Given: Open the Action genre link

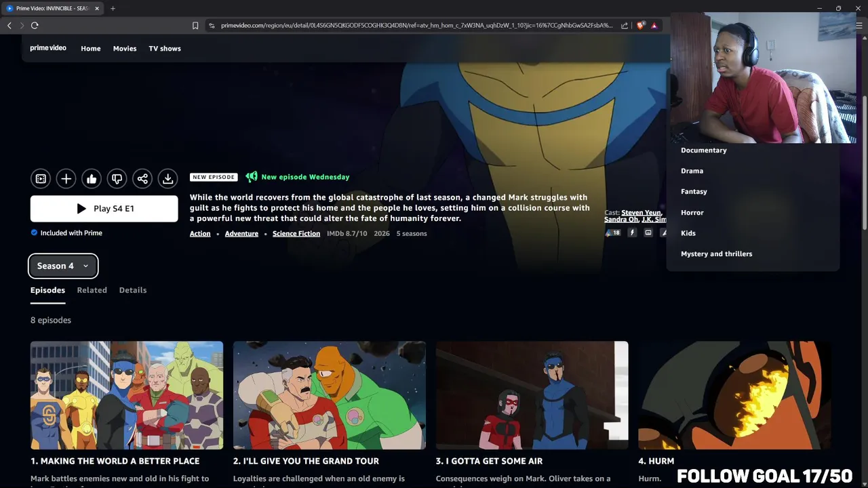Looking at the screenshot, I should 200,233.
